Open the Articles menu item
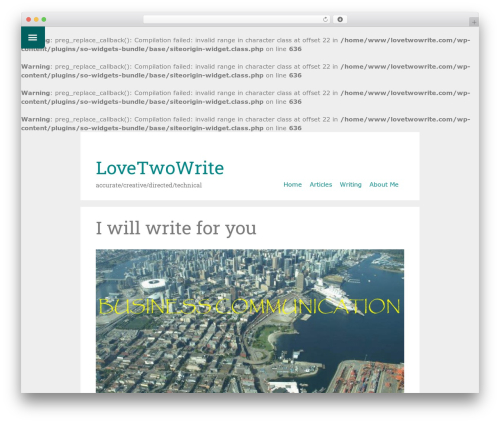 (x=321, y=184)
